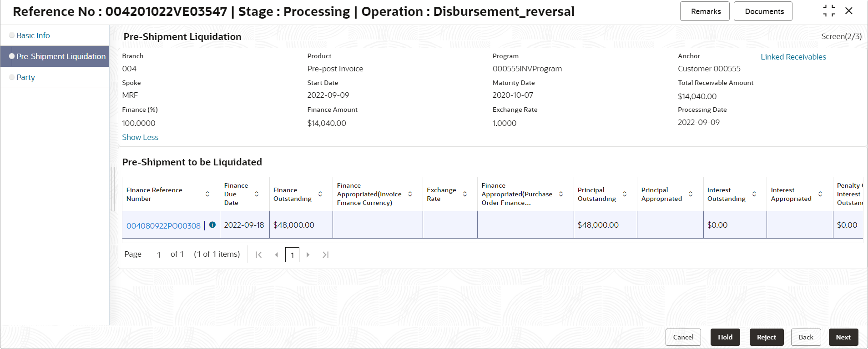Image resolution: width=868 pixels, height=349 pixels.
Task: Open the Party step
Action: coord(25,77)
